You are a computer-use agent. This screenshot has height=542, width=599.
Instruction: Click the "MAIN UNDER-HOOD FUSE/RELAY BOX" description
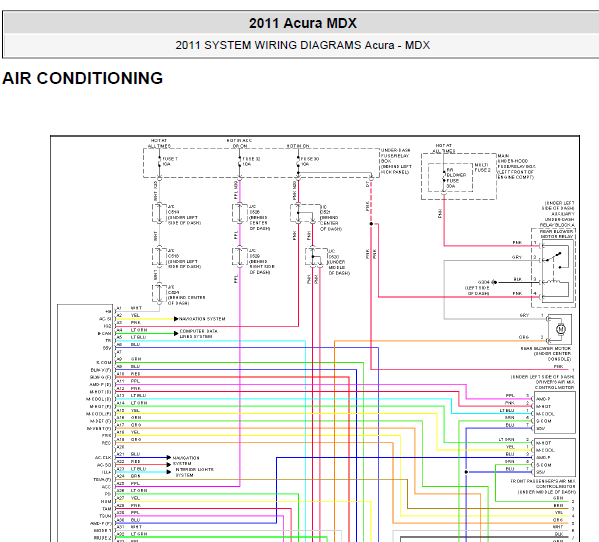[516, 167]
